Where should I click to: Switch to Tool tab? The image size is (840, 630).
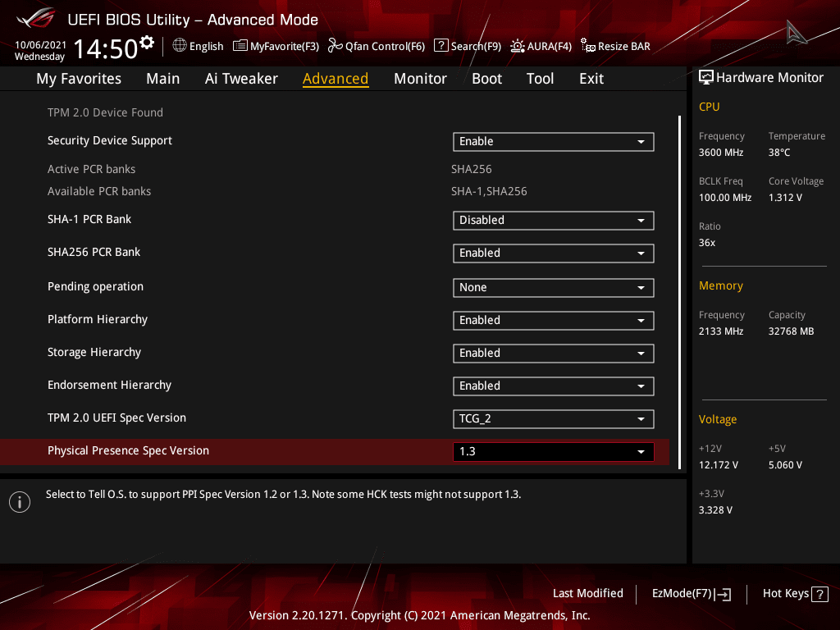point(540,79)
